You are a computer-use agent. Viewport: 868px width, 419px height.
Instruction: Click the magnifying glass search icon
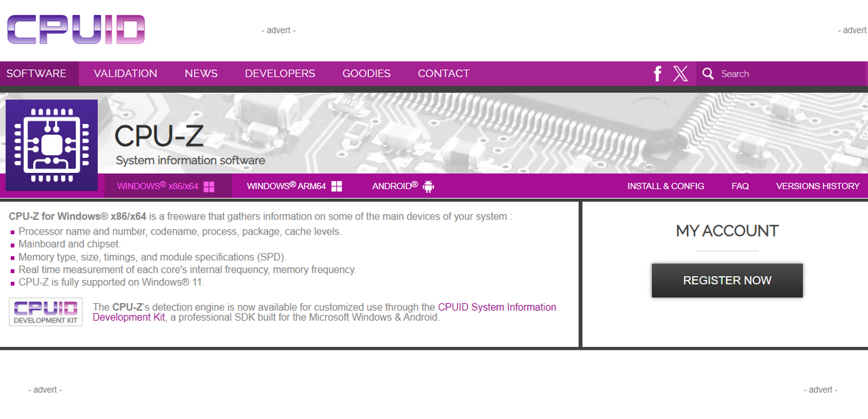coord(708,74)
